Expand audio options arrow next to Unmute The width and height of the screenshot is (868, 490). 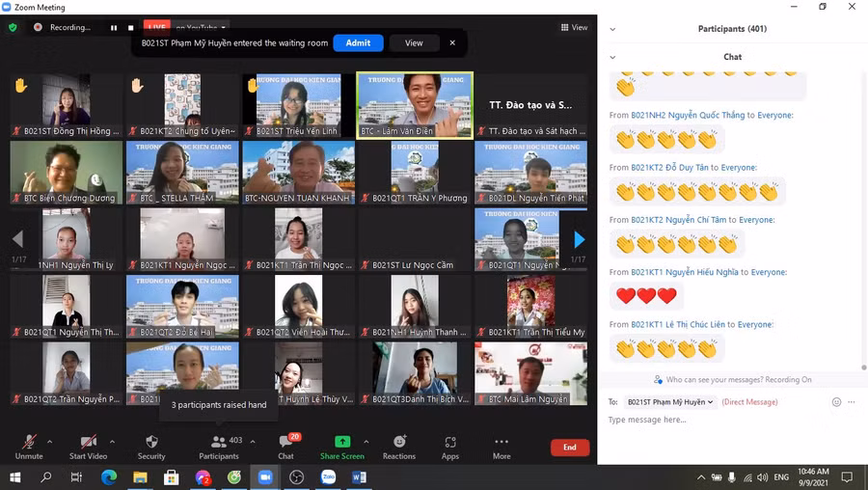(50, 442)
